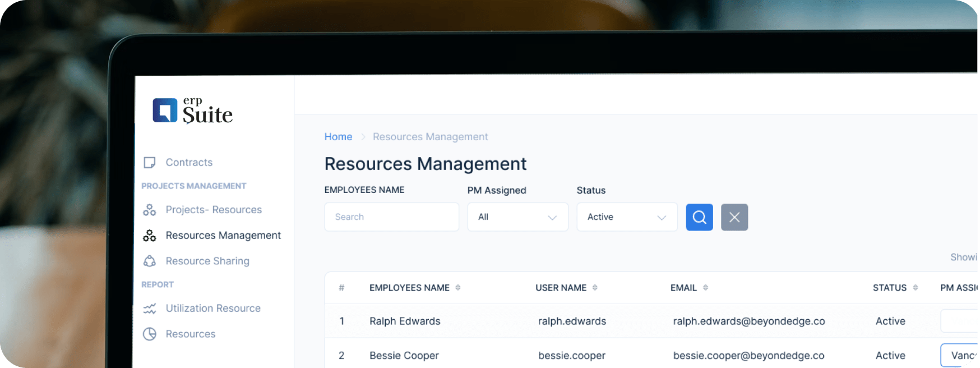980x368 pixels.
Task: Click the Resource Sharing sidebar icon
Action: pos(150,261)
